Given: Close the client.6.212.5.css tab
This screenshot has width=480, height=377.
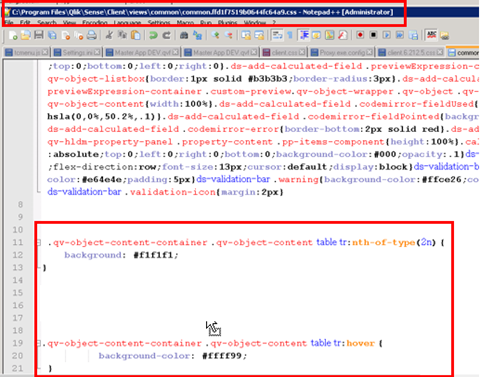Looking at the screenshot, I should click(440, 52).
